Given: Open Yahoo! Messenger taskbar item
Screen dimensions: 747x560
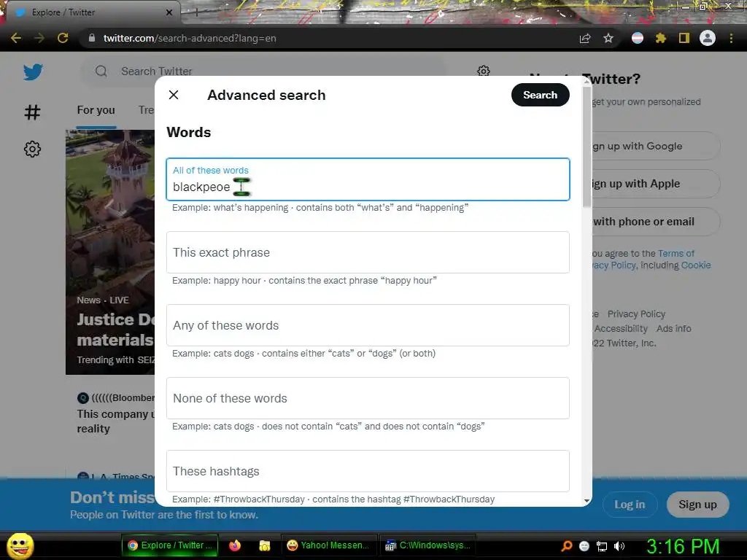Looking at the screenshot, I should [x=328, y=545].
